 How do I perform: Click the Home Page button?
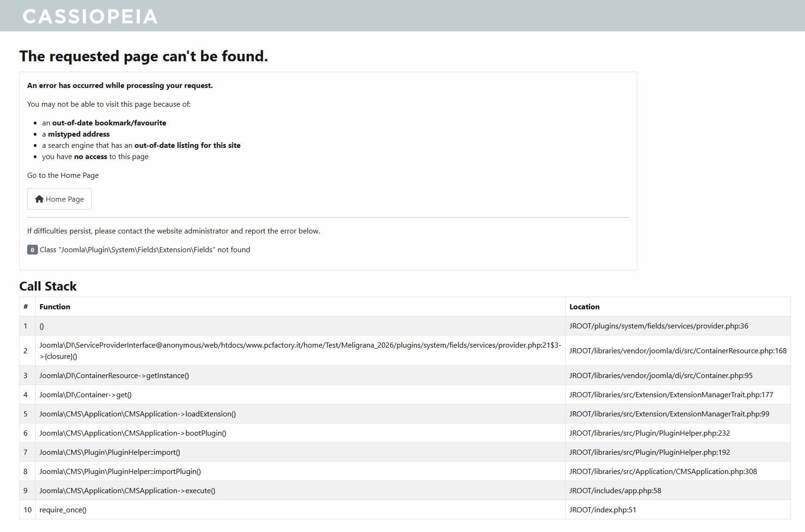tap(59, 199)
